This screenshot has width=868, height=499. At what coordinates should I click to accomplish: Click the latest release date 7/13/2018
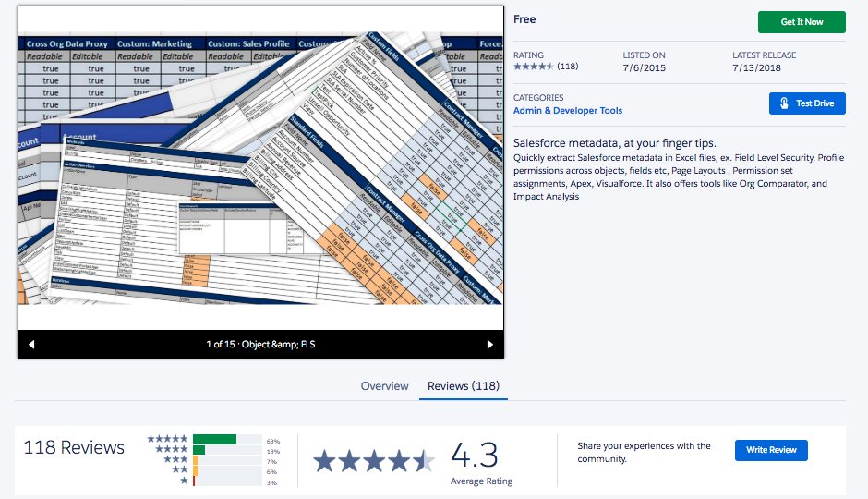pyautogui.click(x=757, y=68)
